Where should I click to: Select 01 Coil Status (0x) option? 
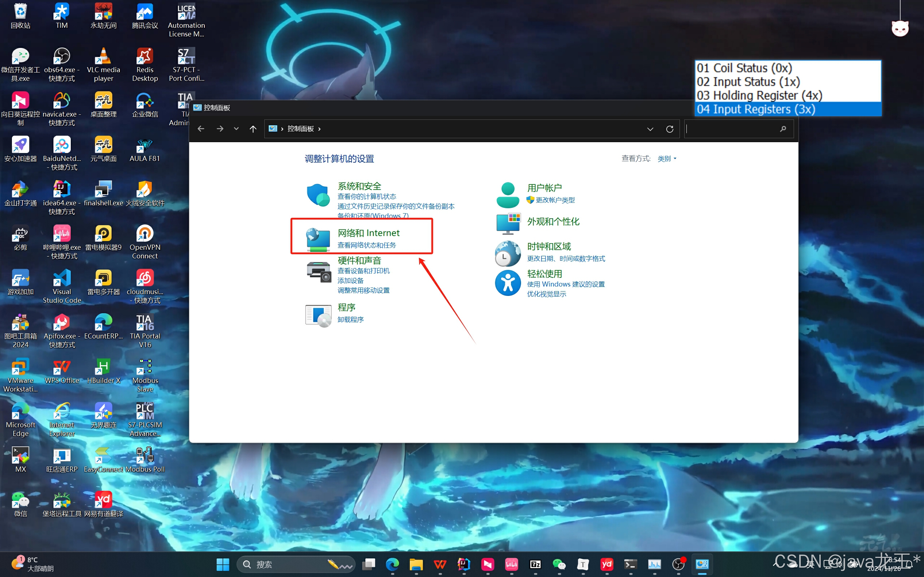(745, 68)
